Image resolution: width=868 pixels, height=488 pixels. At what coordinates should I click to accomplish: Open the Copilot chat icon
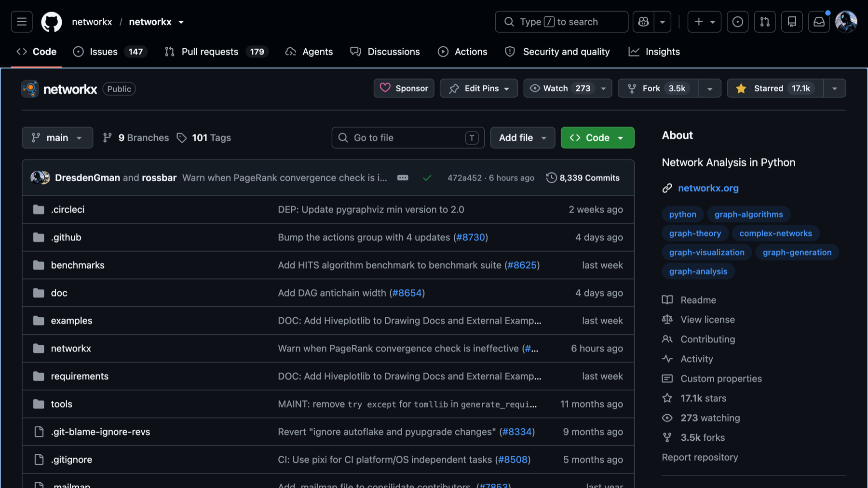point(643,22)
